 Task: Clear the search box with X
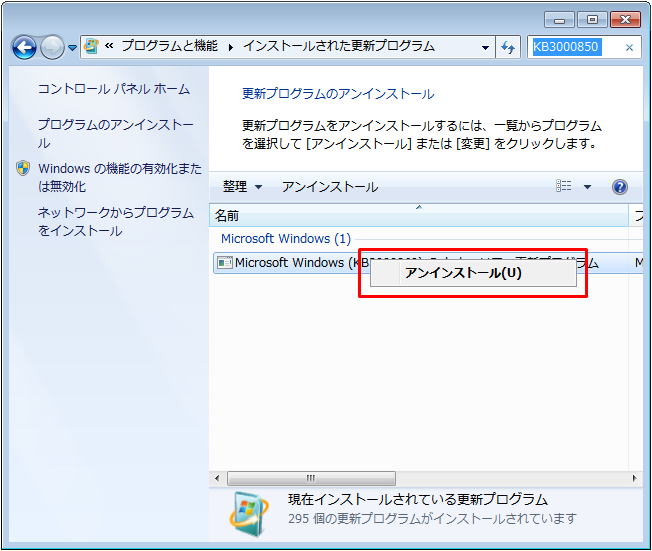pyautogui.click(x=630, y=47)
